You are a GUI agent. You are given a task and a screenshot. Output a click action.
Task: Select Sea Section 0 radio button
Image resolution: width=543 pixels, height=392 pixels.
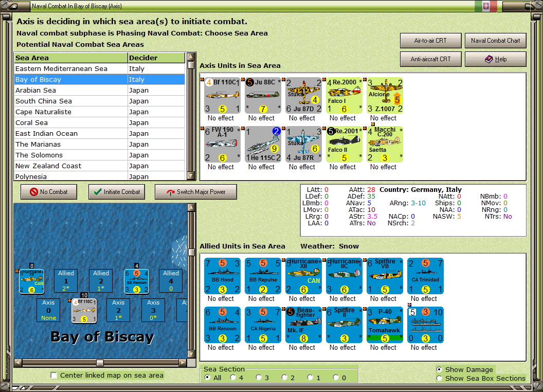[x=336, y=378]
